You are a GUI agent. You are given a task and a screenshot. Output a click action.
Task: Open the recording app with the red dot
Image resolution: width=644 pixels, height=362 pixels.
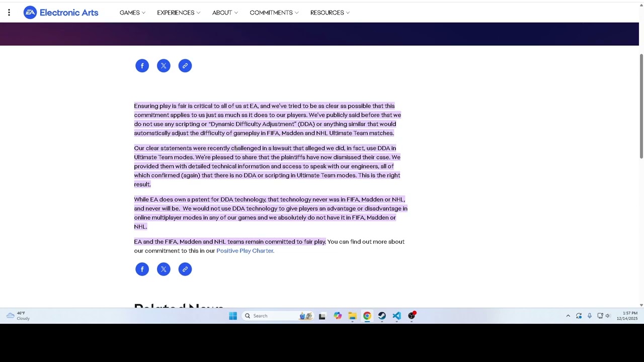412,316
